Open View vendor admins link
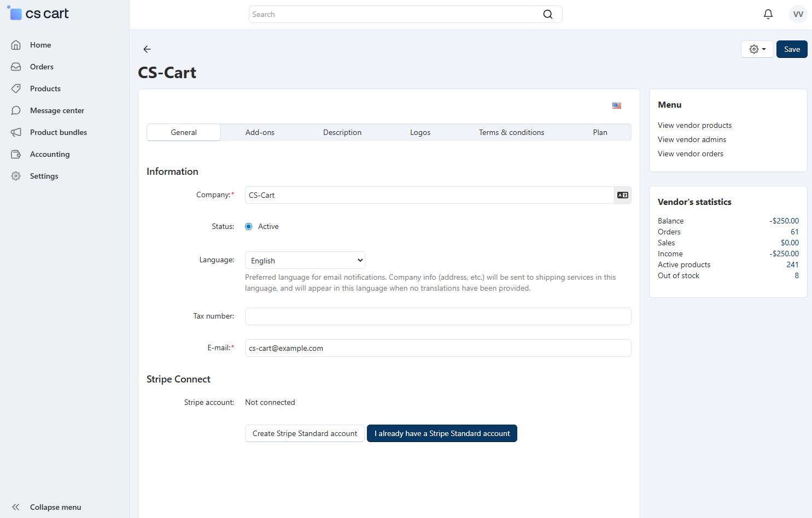 tap(692, 139)
